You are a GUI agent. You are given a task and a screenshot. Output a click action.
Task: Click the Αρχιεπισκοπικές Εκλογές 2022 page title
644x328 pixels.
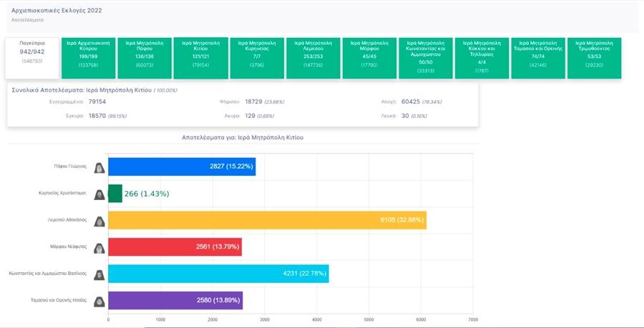click(57, 11)
